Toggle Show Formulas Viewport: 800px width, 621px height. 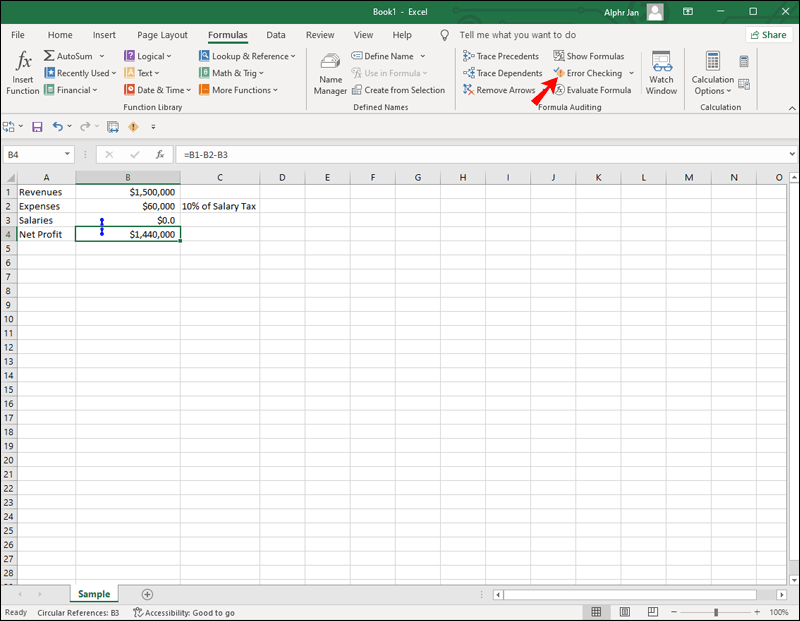(589, 56)
